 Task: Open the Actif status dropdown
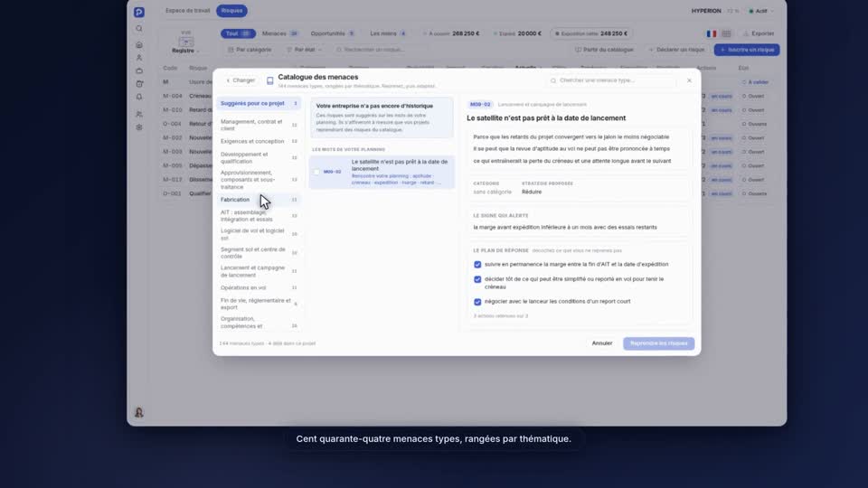tap(761, 11)
